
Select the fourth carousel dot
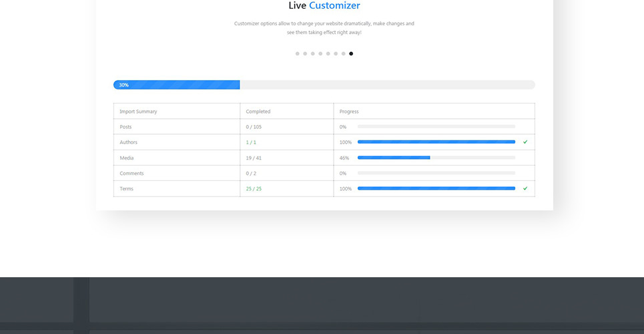320,53
